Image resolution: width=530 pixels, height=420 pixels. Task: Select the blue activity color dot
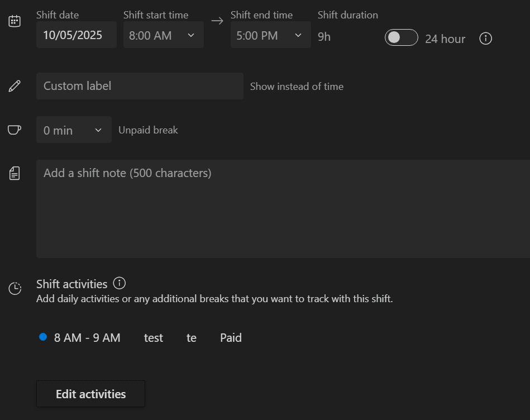[x=42, y=337]
